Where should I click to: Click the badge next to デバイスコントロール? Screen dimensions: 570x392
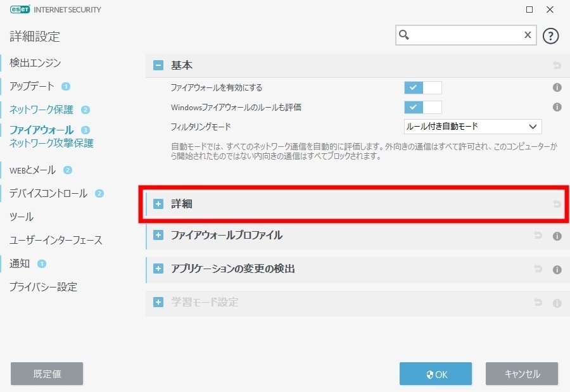tap(99, 193)
